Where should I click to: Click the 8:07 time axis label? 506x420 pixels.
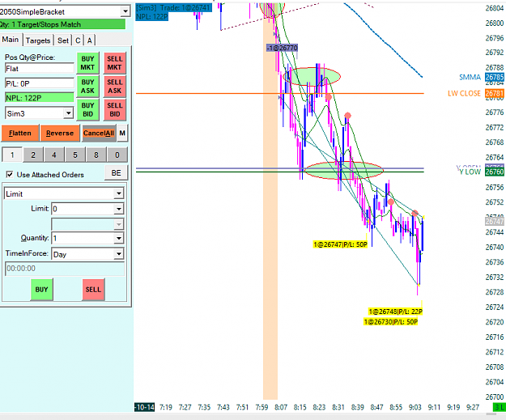pyautogui.click(x=281, y=407)
